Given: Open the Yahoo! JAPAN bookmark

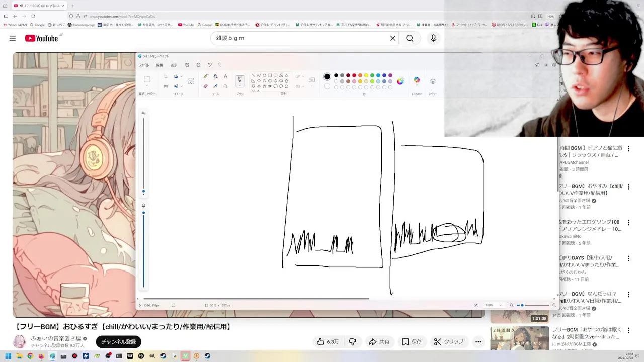Looking at the screenshot, I should click(15, 25).
